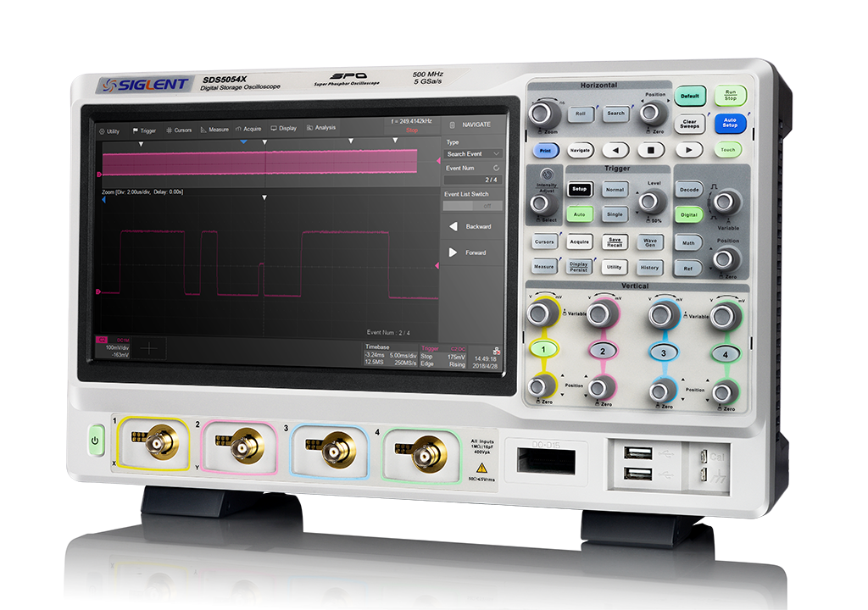Push the horizontal Position knob
The height and width of the screenshot is (610, 868).
pyautogui.click(x=654, y=113)
